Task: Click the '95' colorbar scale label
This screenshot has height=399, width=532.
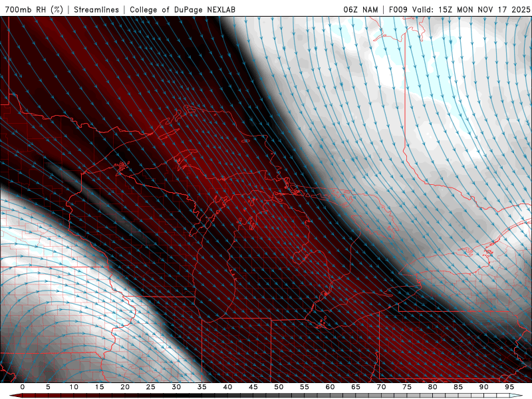Action: (x=509, y=387)
